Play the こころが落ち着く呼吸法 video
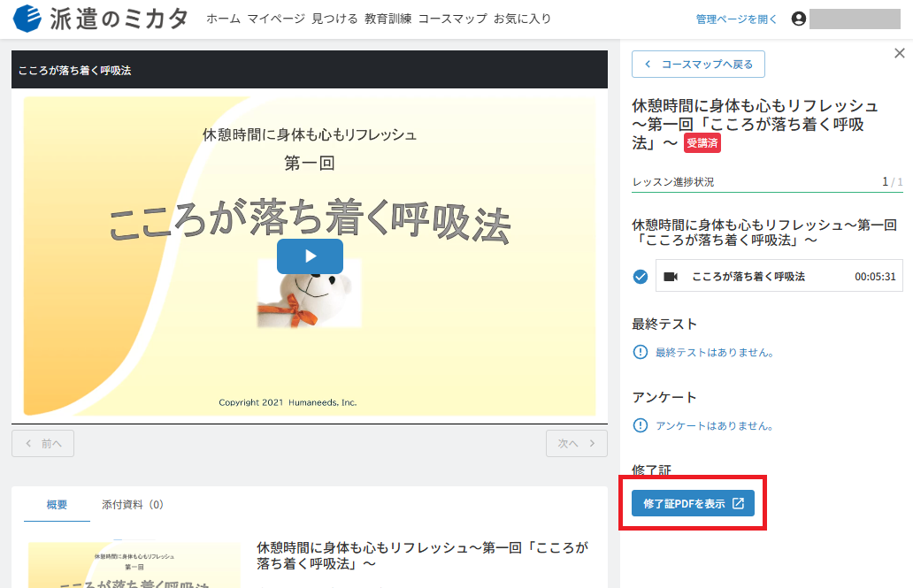 tap(310, 256)
